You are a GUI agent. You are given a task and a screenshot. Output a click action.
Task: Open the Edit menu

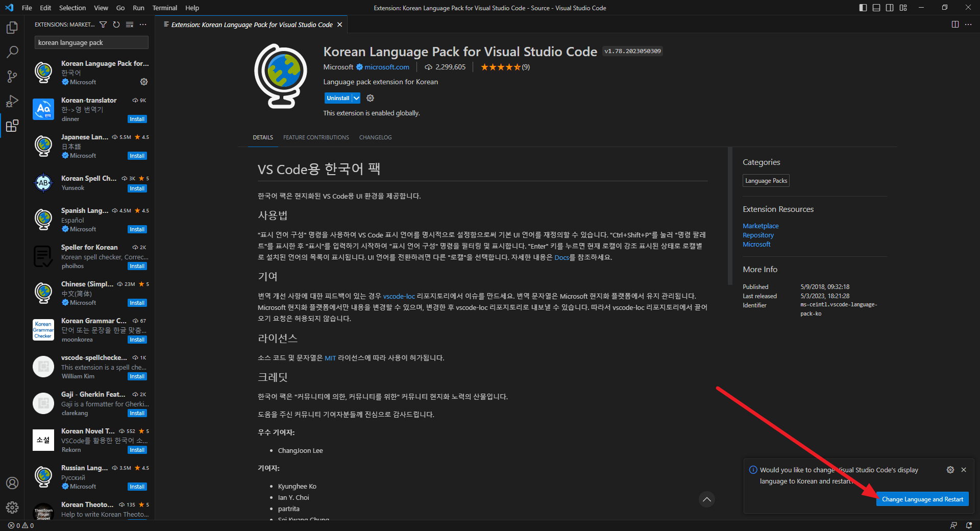(x=45, y=8)
